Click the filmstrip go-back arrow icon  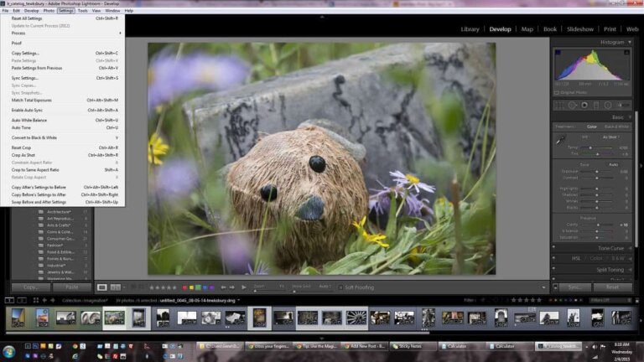(44, 301)
